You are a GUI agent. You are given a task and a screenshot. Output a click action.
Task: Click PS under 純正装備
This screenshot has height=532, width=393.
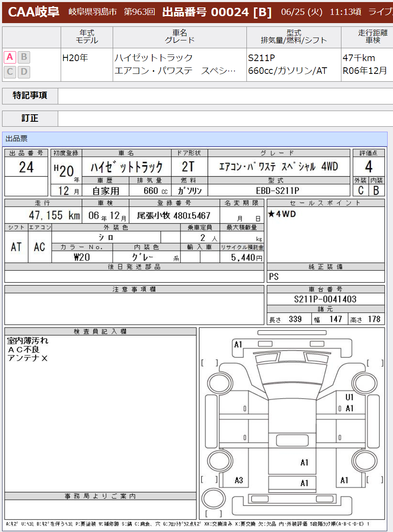point(274,277)
